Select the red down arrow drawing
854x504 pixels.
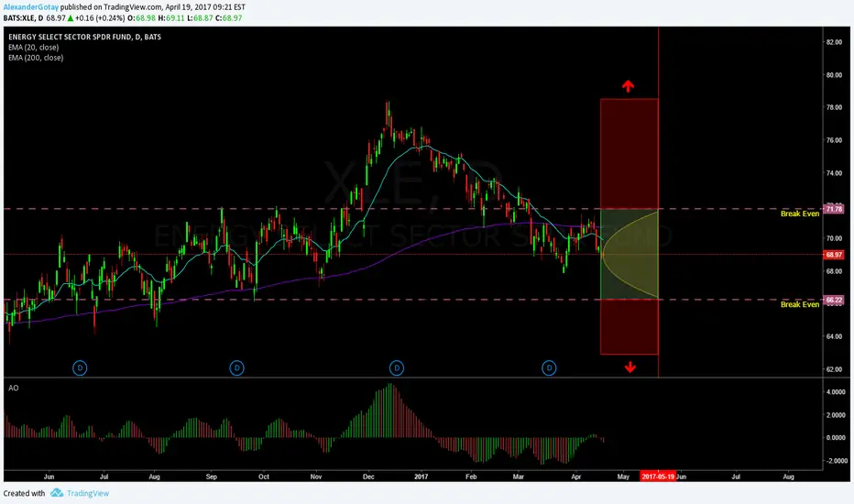tap(630, 367)
